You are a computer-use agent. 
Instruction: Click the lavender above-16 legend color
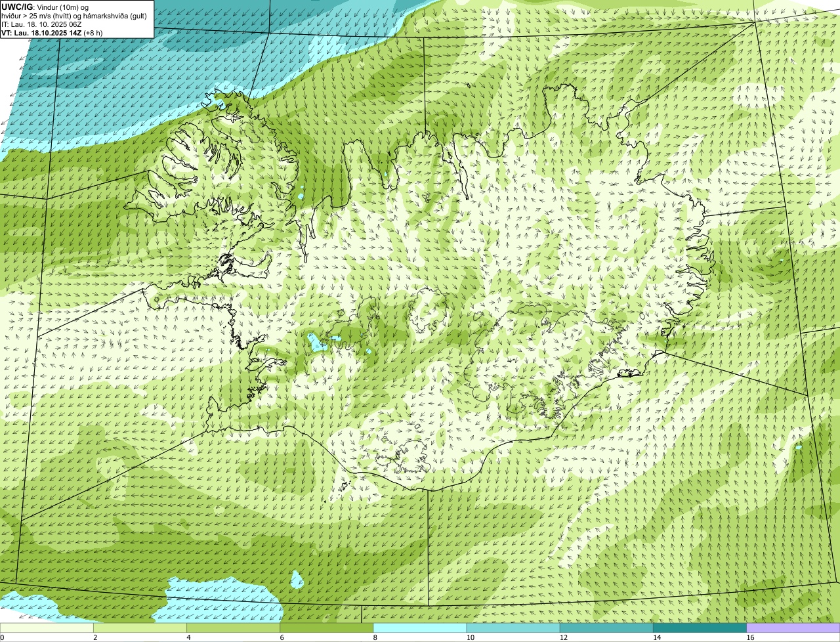(x=793, y=628)
